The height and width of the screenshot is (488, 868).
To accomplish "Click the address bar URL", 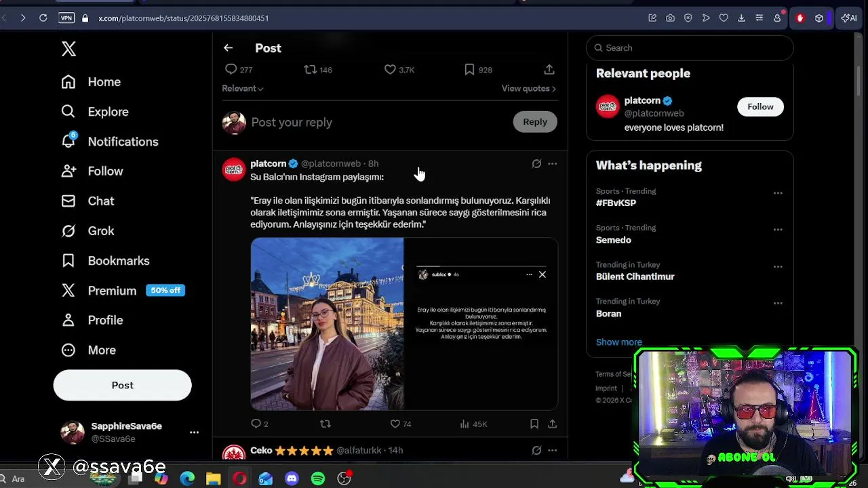I will pyautogui.click(x=184, y=18).
